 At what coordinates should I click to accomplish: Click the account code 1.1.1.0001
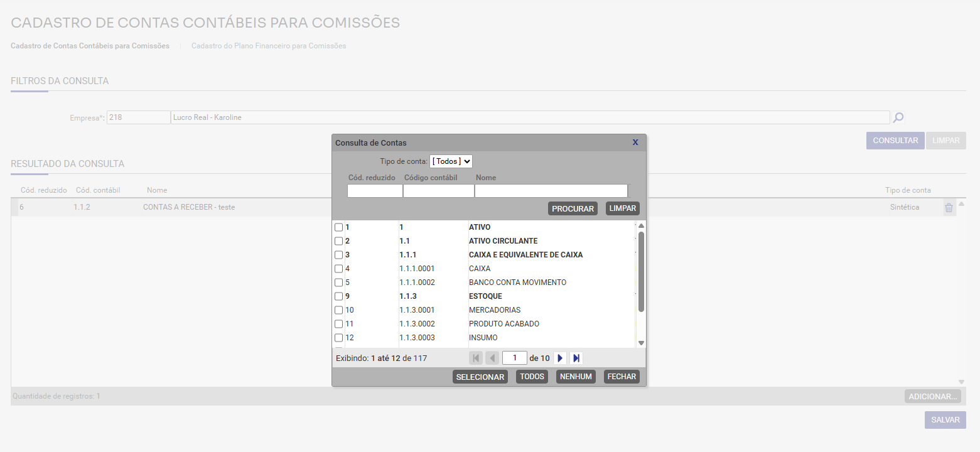coord(417,269)
